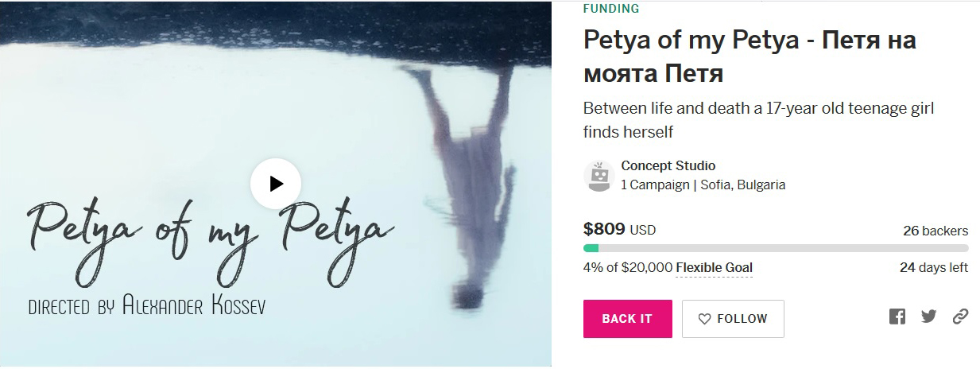This screenshot has width=980, height=369.
Task: Share campaign on Twitter
Action: coord(928,317)
